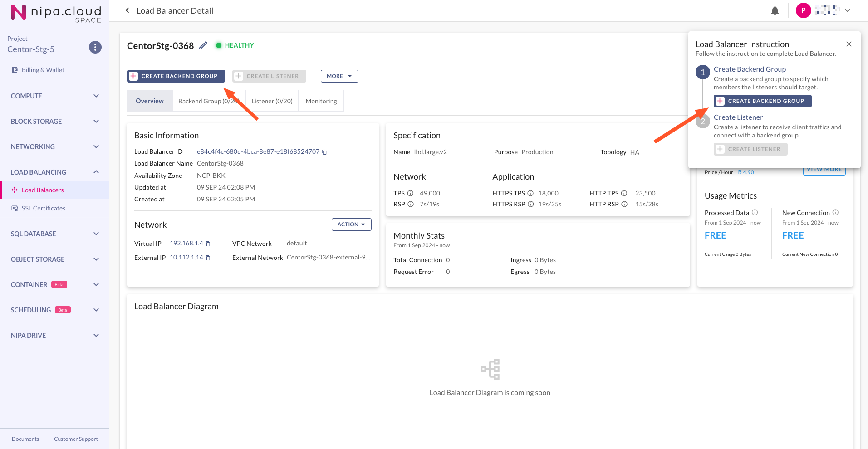Image resolution: width=868 pixels, height=449 pixels.
Task: Open SSL Certificates in sidebar
Action: pyautogui.click(x=44, y=208)
